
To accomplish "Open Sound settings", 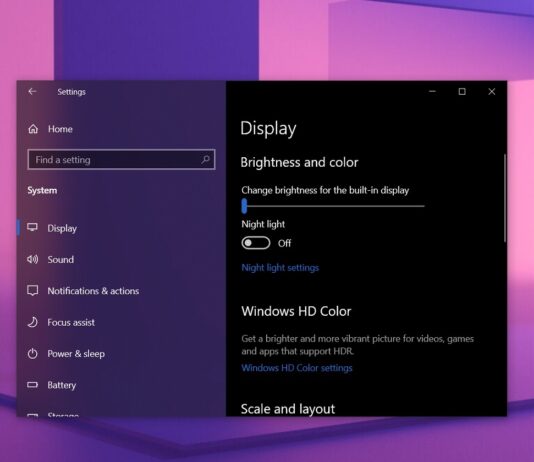I will tap(61, 259).
